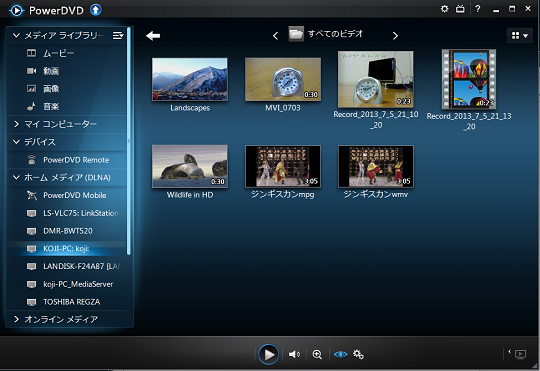
Task: Navigate to next folder chevron
Action: pyautogui.click(x=395, y=36)
